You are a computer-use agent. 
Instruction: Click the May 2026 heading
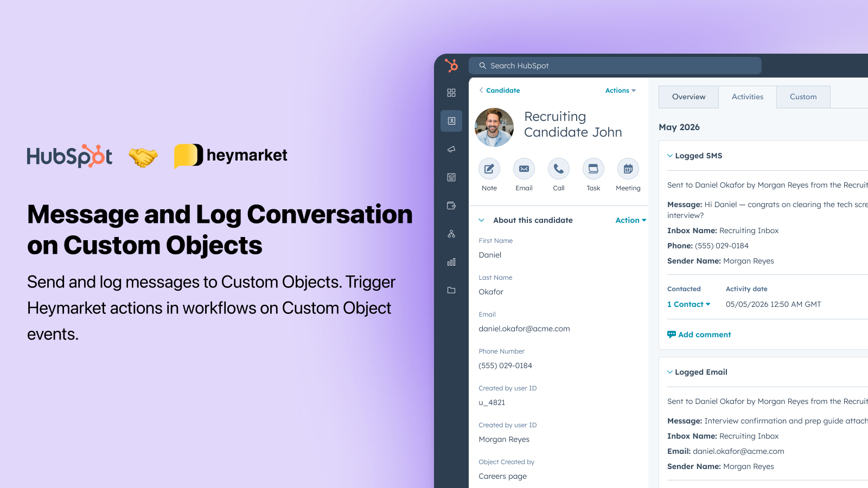click(x=679, y=127)
